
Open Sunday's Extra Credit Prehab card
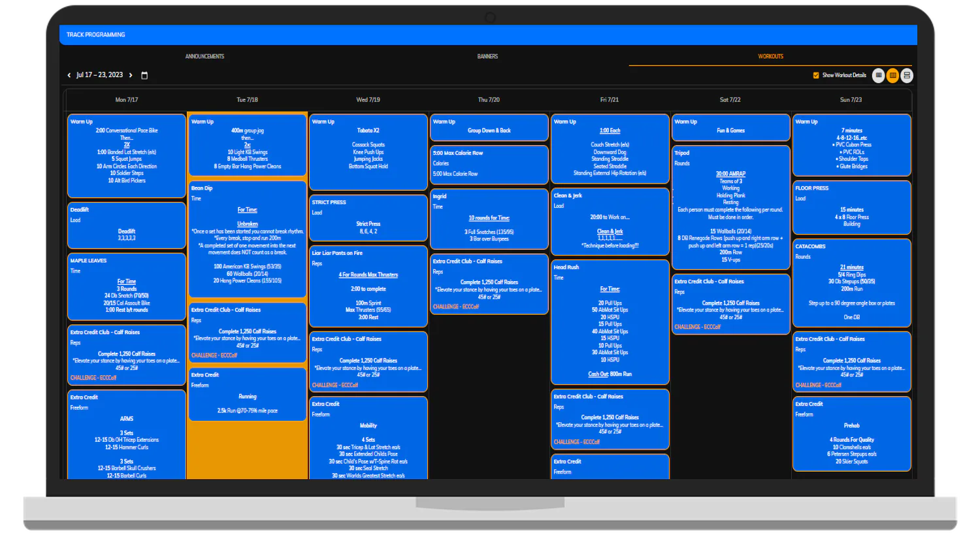pyautogui.click(x=852, y=434)
